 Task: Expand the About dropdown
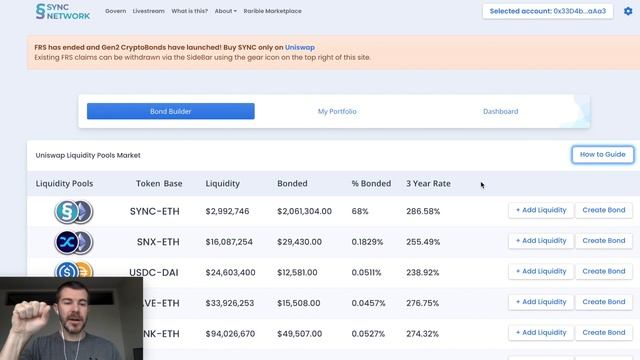226,11
